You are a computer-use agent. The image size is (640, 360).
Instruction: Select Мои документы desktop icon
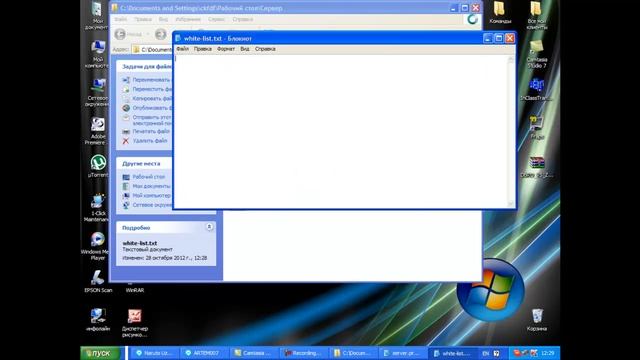(97, 16)
